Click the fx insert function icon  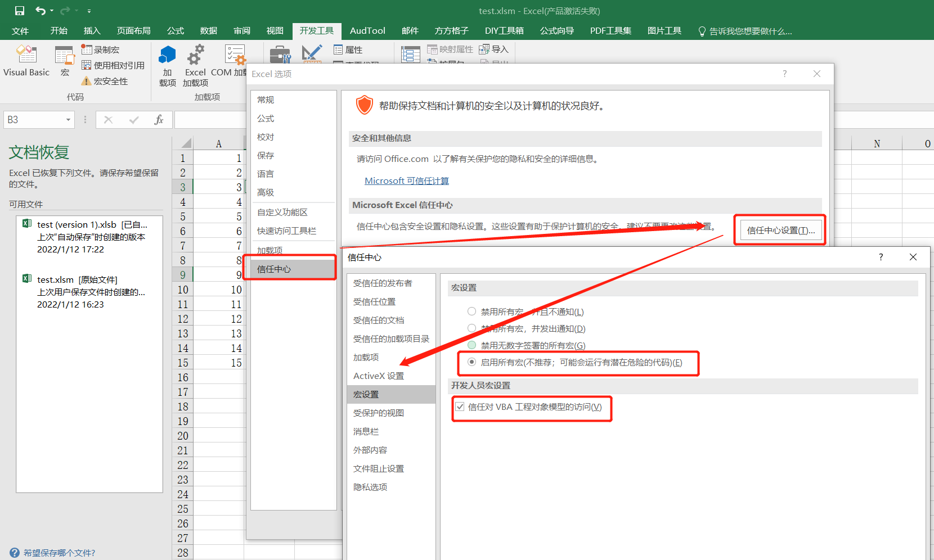tap(159, 120)
